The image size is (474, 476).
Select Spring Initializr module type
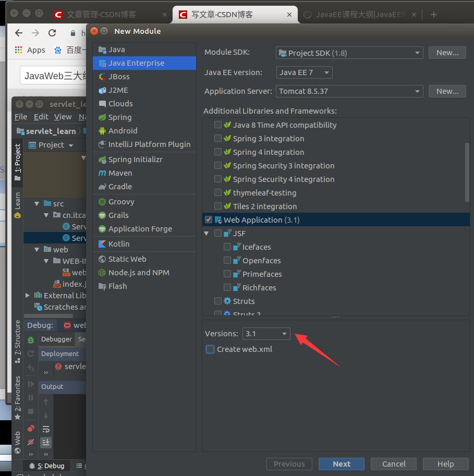[144, 160]
